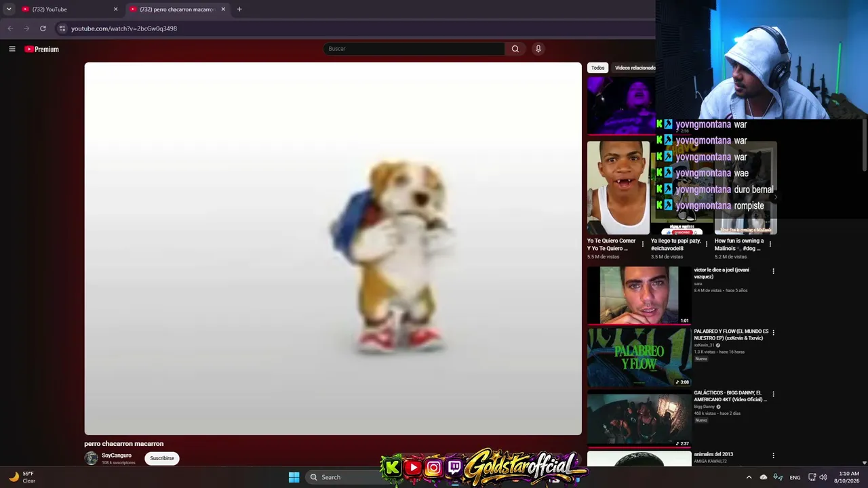Focus the YouTube 'Buscar' search box
The width and height of the screenshot is (868, 488).
pyautogui.click(x=414, y=49)
